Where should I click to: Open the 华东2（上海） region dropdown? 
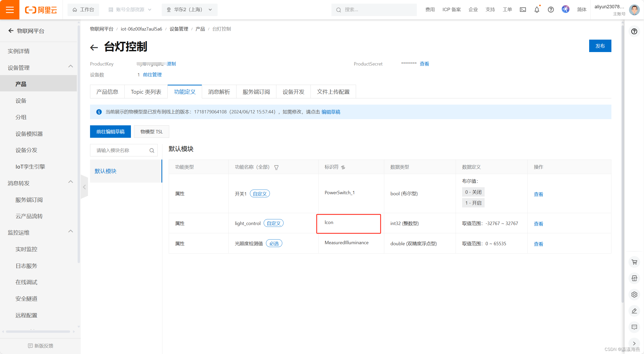point(189,10)
